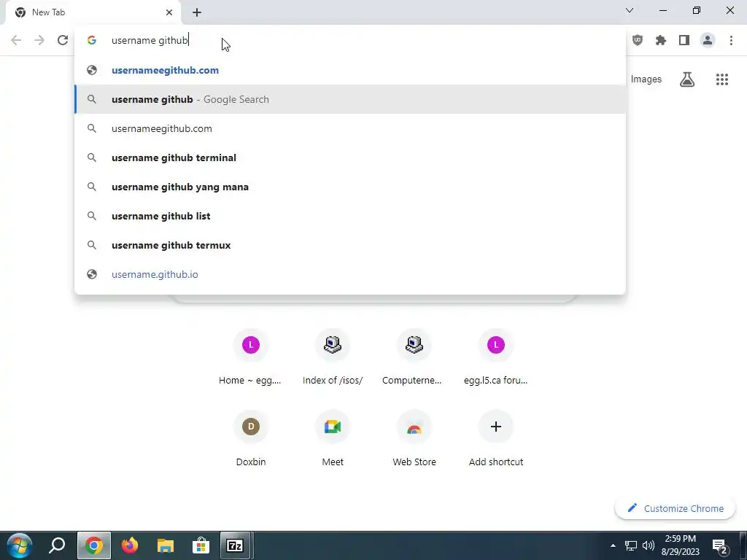The height and width of the screenshot is (560, 747).
Task: Open File Explorer from taskbar
Action: [x=166, y=545]
